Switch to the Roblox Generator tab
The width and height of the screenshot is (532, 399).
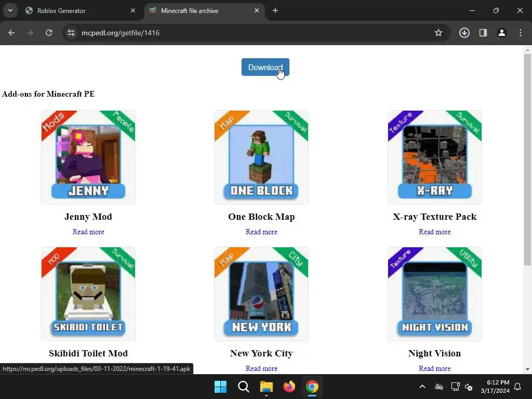(79, 10)
